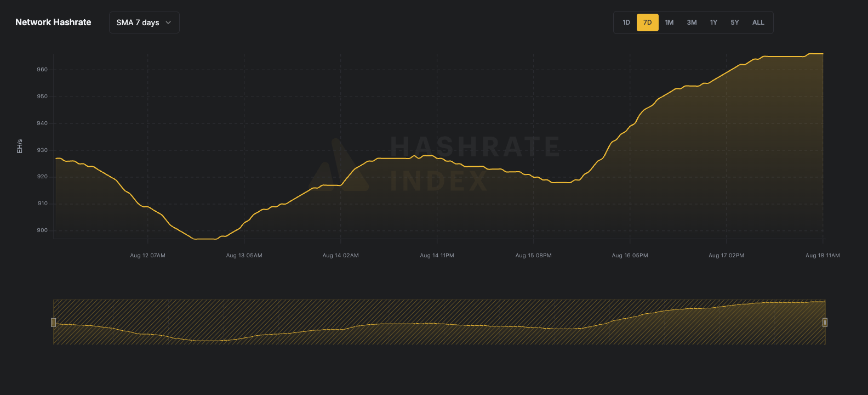
Task: Select the 7D time range
Action: [x=648, y=22]
